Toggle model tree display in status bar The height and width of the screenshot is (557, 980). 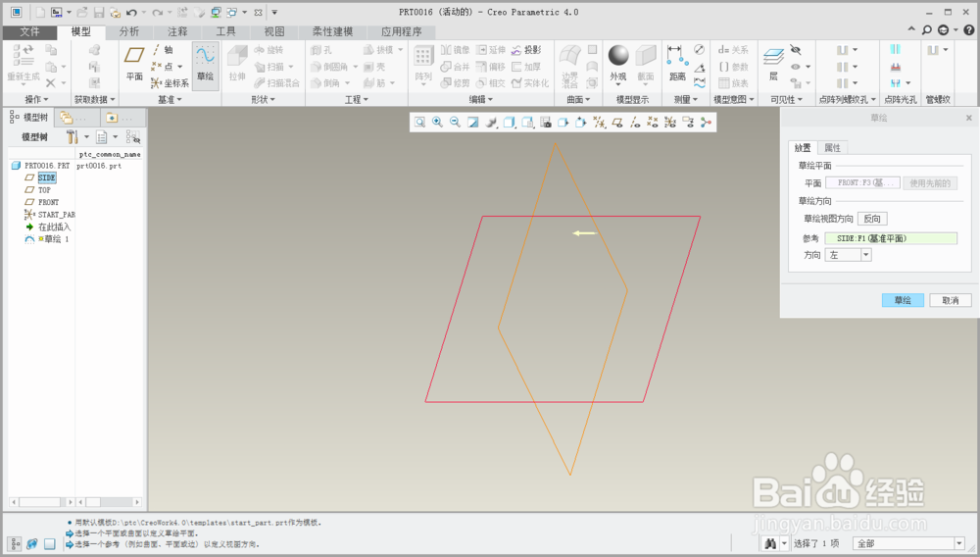[15, 544]
